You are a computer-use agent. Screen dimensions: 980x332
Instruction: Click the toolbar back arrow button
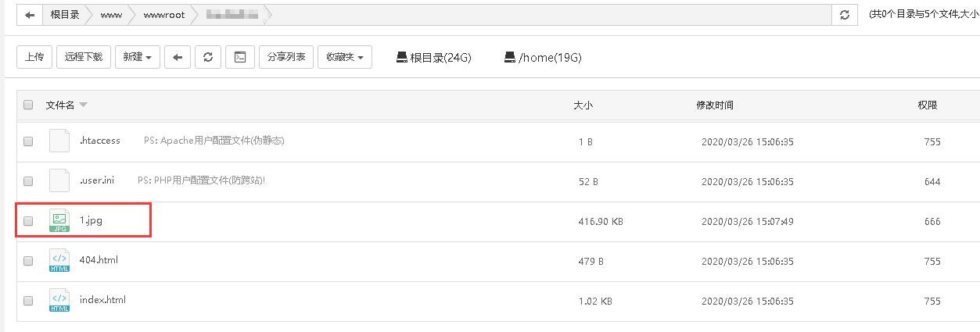(178, 57)
